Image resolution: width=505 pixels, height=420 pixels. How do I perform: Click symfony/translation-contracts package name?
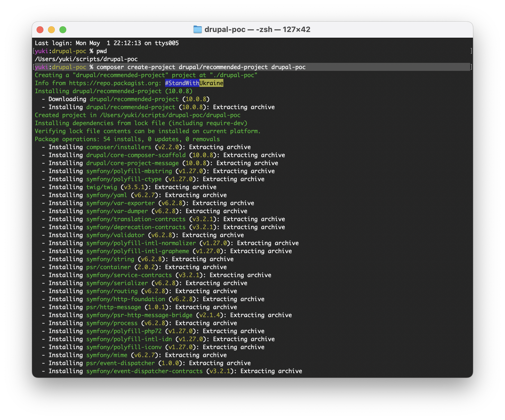(136, 219)
